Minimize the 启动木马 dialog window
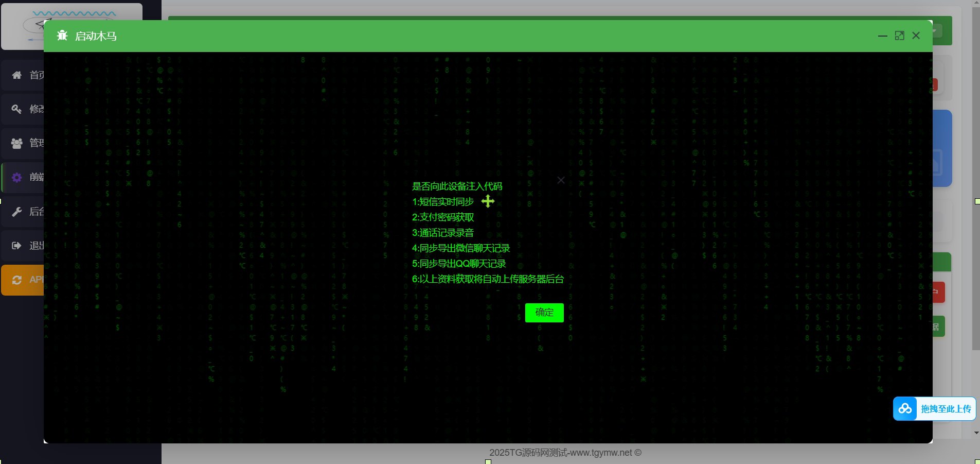 pos(883,36)
